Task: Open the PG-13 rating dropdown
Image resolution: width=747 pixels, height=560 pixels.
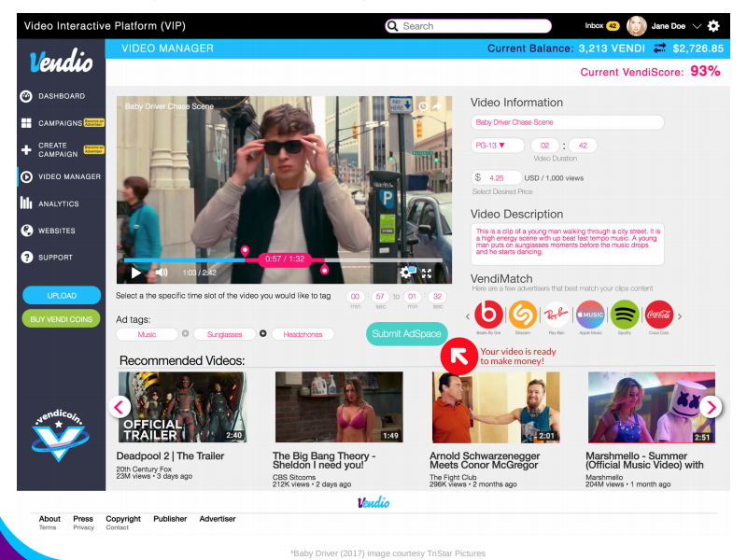Action: (x=497, y=146)
